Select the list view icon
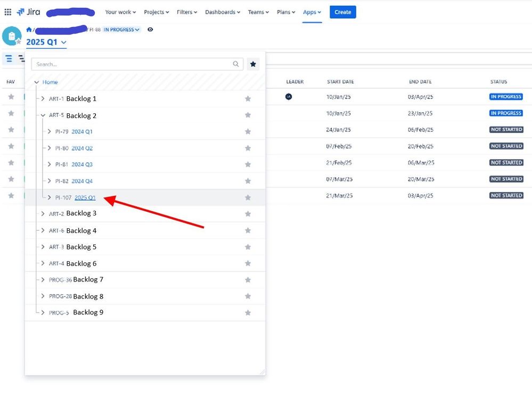The height and width of the screenshot is (407, 532). 9,59
